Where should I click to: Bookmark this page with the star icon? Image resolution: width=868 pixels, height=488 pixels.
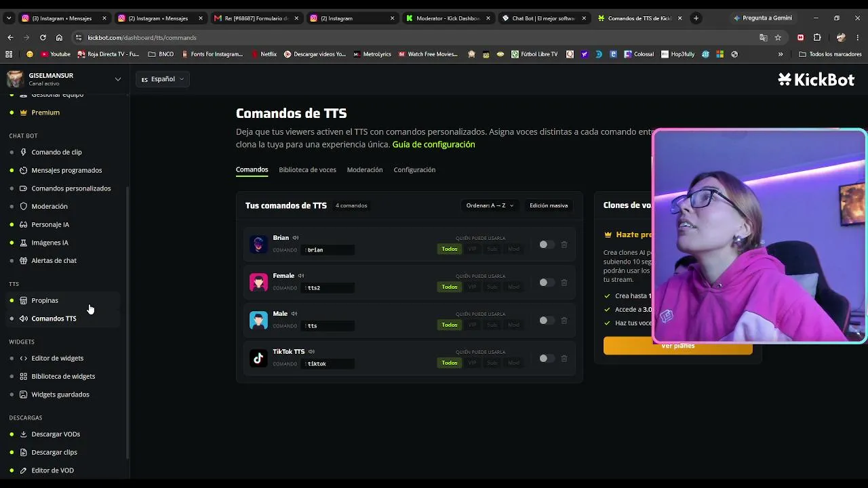coord(778,38)
